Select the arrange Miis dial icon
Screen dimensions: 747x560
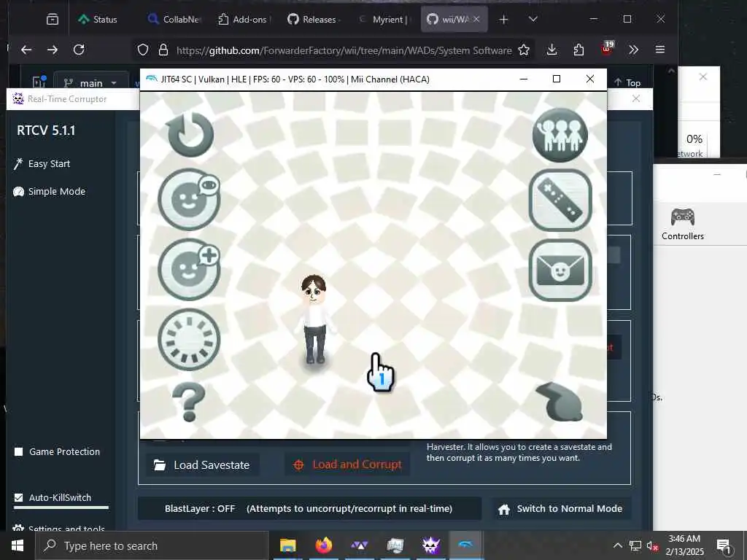click(189, 340)
